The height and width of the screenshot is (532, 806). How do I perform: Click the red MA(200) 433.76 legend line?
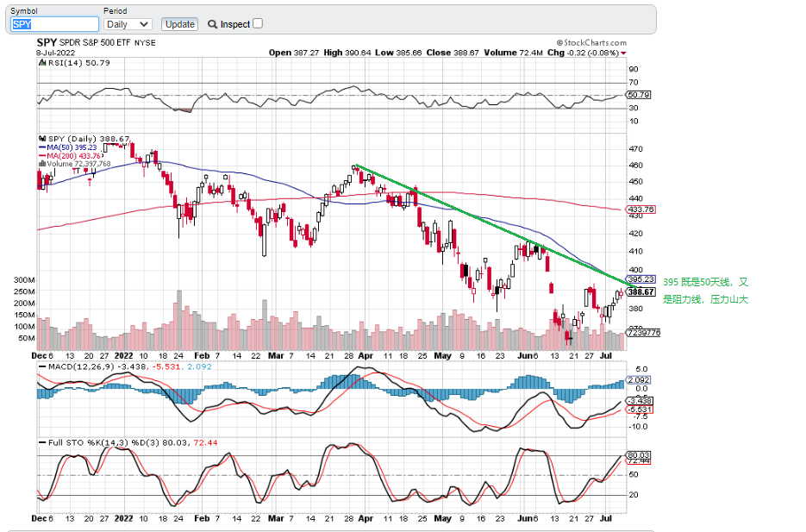point(41,155)
